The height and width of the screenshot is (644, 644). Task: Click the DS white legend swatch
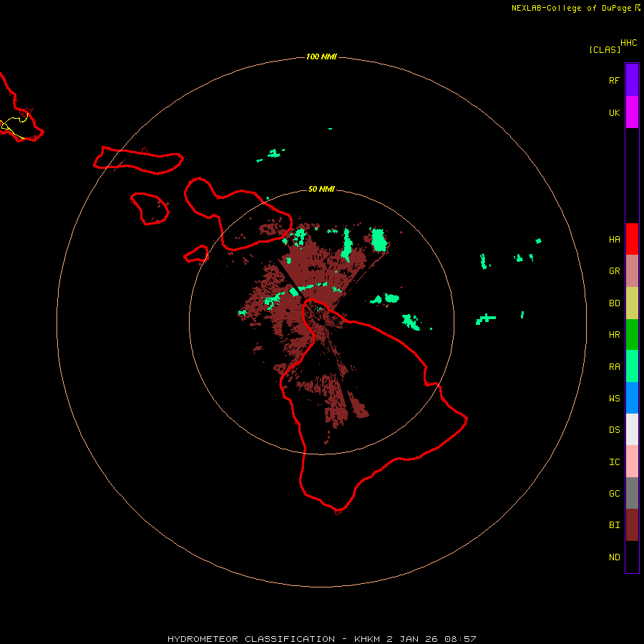[632, 429]
